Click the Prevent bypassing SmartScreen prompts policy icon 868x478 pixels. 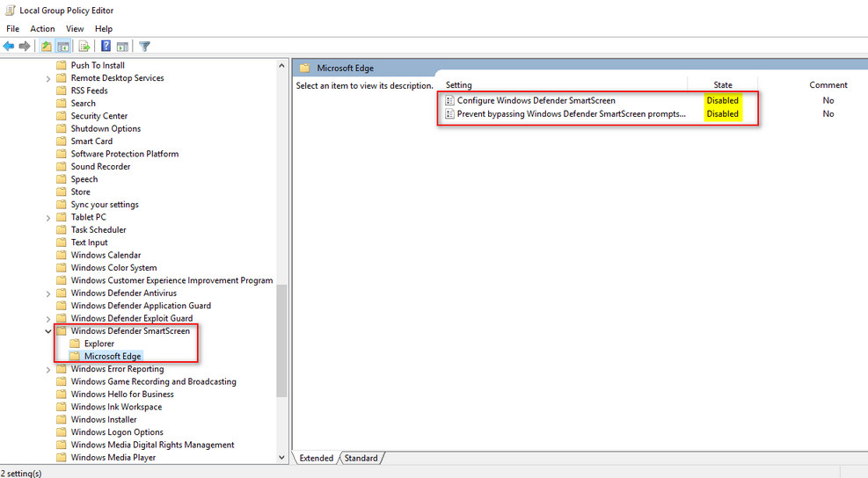click(x=449, y=114)
